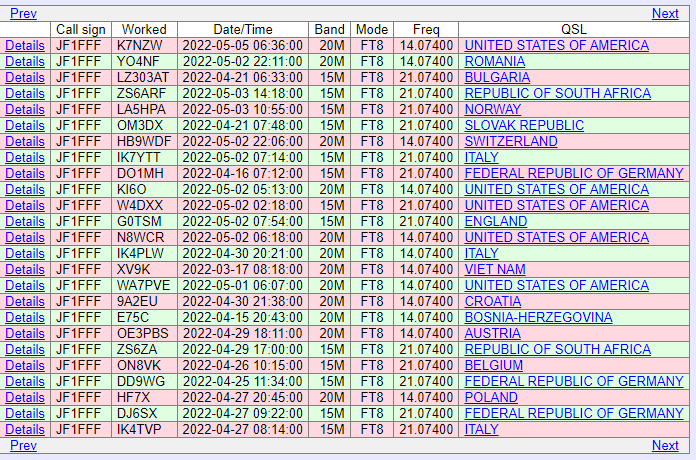The image size is (696, 460).
Task: Open Details for the K7NZW contact
Action: pyautogui.click(x=25, y=45)
